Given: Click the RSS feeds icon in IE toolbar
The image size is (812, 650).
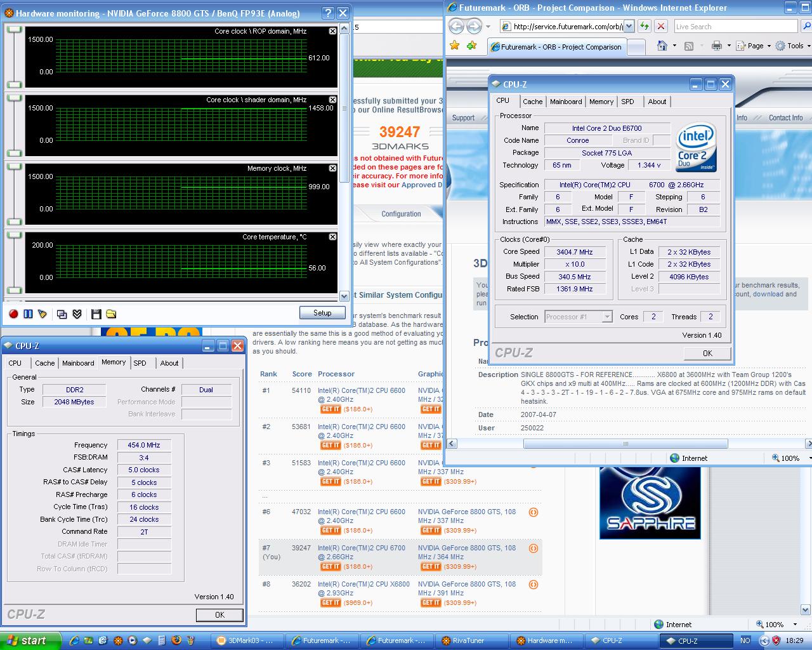Looking at the screenshot, I should coord(689,46).
